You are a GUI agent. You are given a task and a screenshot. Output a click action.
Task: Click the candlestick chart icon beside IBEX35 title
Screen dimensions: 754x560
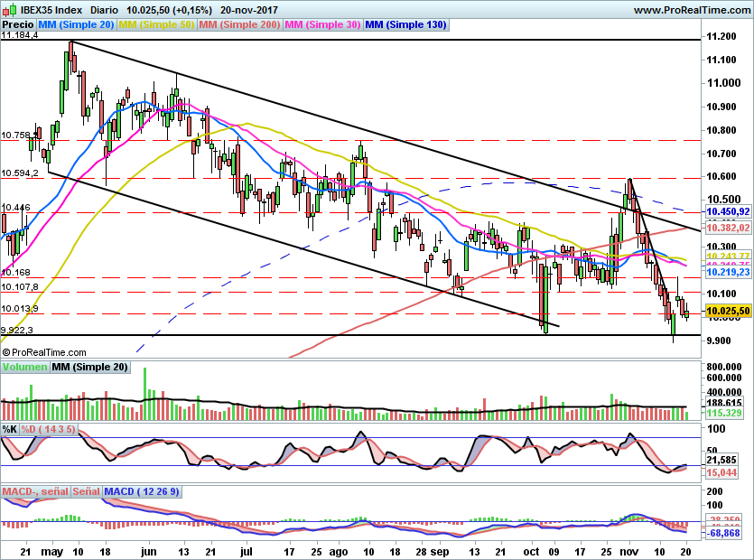pyautogui.click(x=10, y=10)
